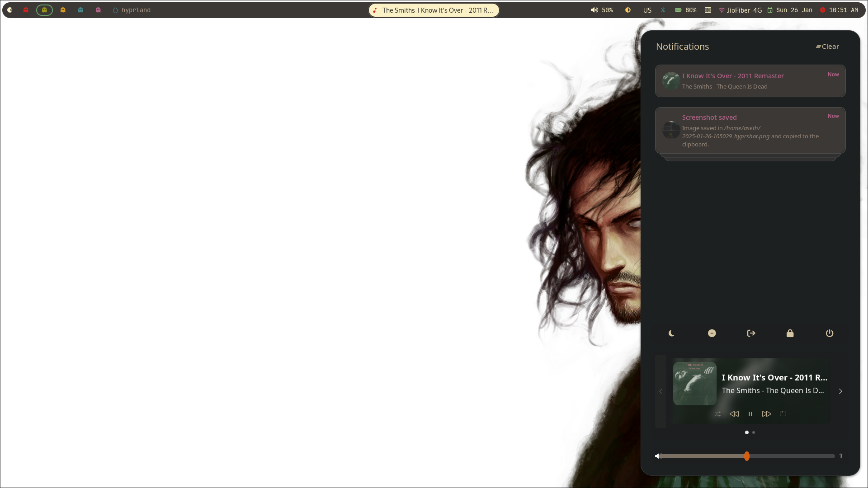The width and height of the screenshot is (868, 488).
Task: Switch to the teal ghost workspace
Action: tap(80, 10)
